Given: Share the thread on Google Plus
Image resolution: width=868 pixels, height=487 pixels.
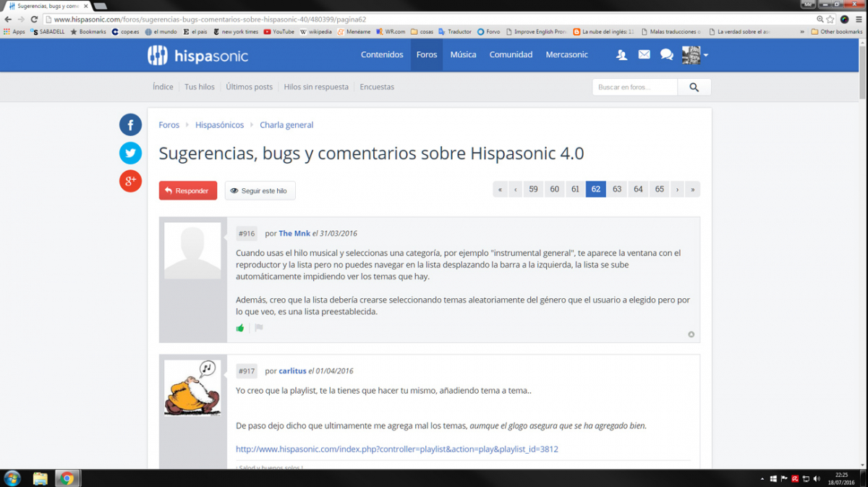Looking at the screenshot, I should 130,181.
